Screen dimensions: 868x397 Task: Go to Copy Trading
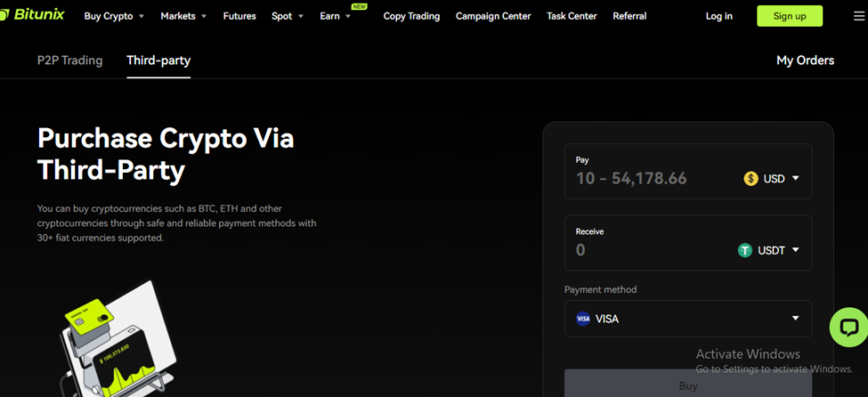tap(411, 16)
